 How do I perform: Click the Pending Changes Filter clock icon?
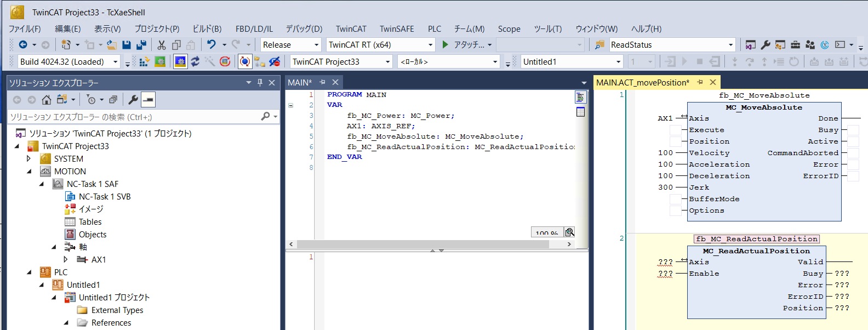92,100
